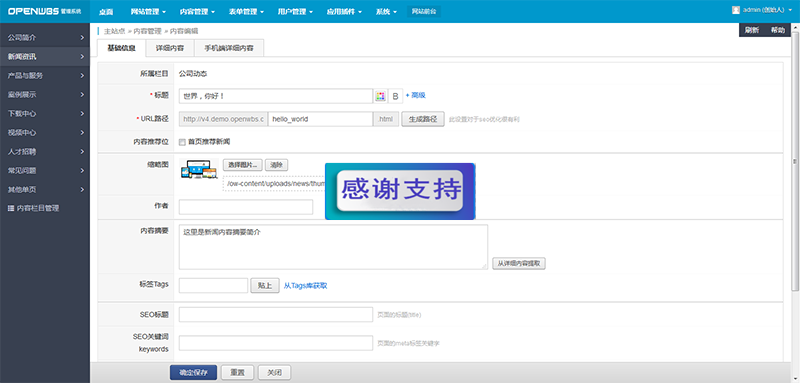
Task: Open the 用户管理 dropdown menu
Action: (x=295, y=11)
